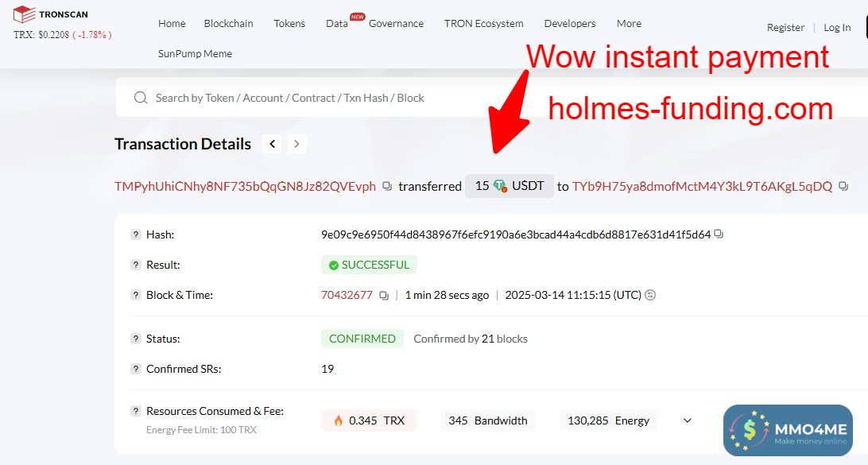Screen dimensions: 868x465
Task: Click the Log In link
Action: point(837,27)
